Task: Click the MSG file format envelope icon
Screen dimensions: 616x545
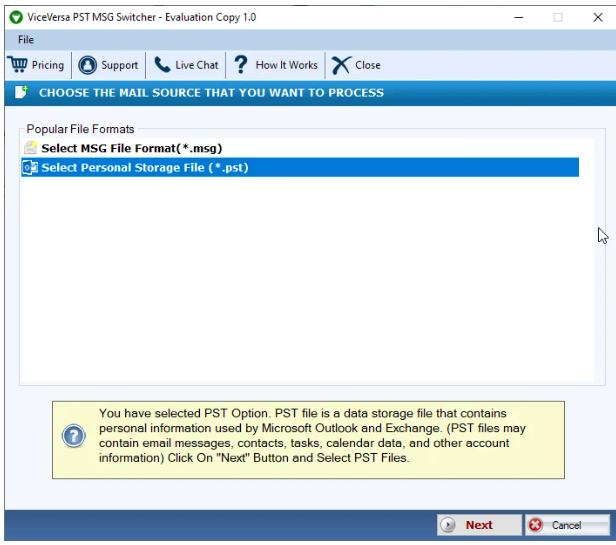Action: [30, 148]
